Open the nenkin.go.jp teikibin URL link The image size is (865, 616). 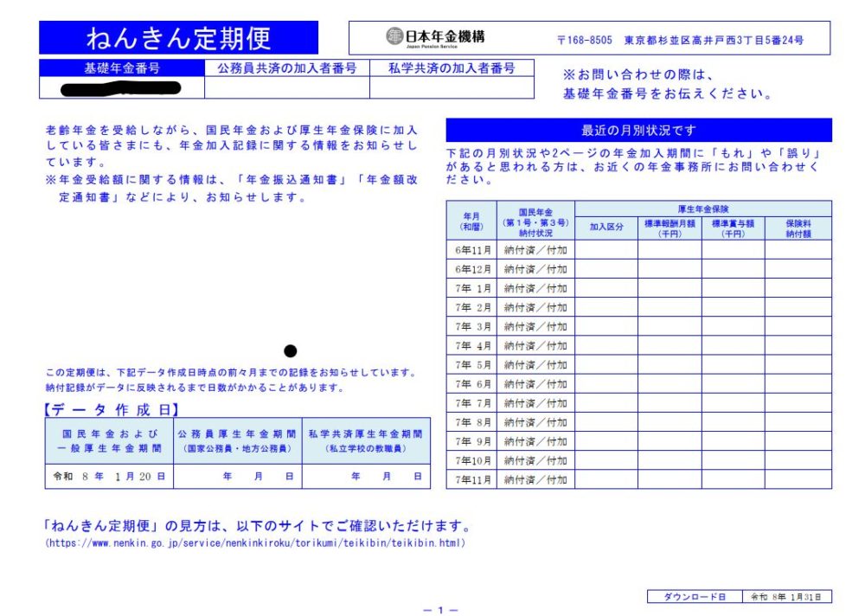pos(255,543)
